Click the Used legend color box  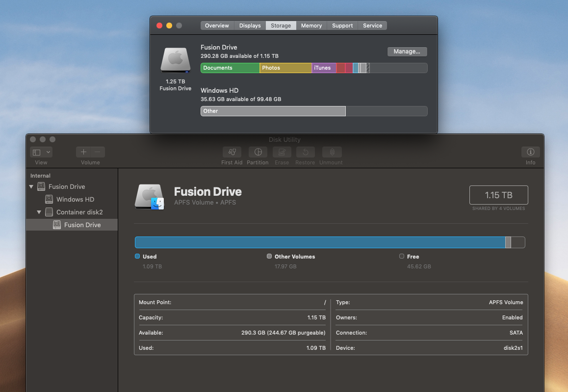pyautogui.click(x=137, y=256)
